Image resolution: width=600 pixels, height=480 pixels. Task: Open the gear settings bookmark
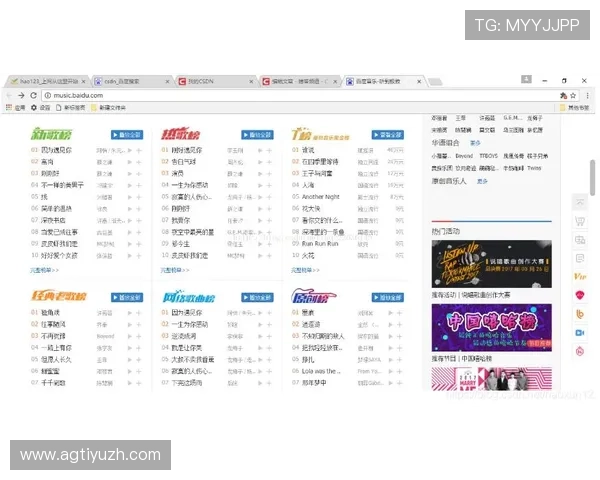[x=34, y=108]
